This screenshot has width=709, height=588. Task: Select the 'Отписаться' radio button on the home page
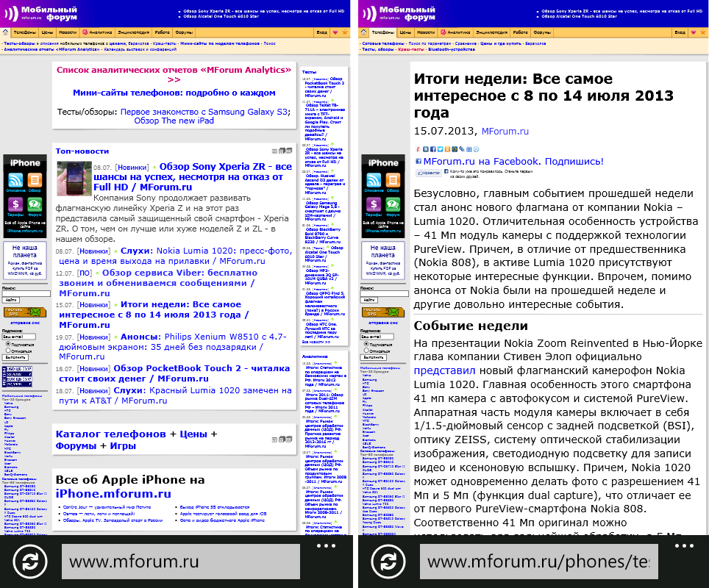pos(8,351)
